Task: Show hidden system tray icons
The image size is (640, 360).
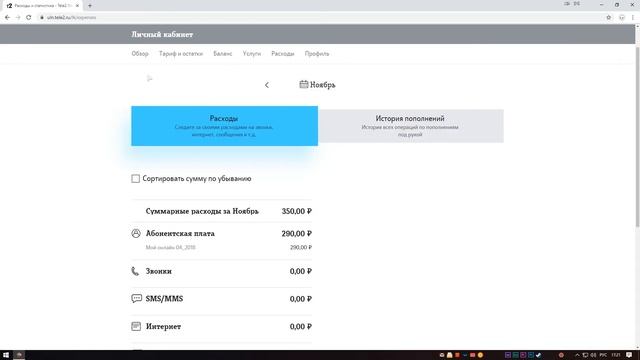Action: 577,355
